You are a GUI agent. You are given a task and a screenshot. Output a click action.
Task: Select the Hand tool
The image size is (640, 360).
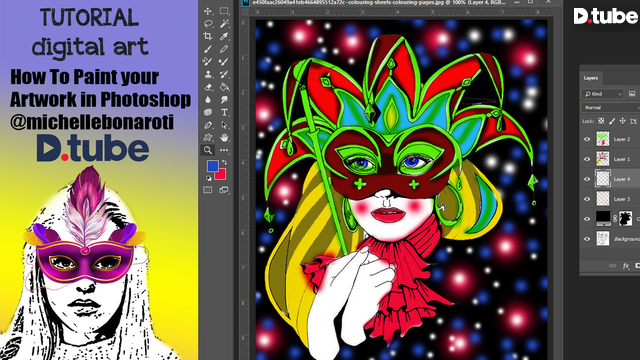click(224, 138)
